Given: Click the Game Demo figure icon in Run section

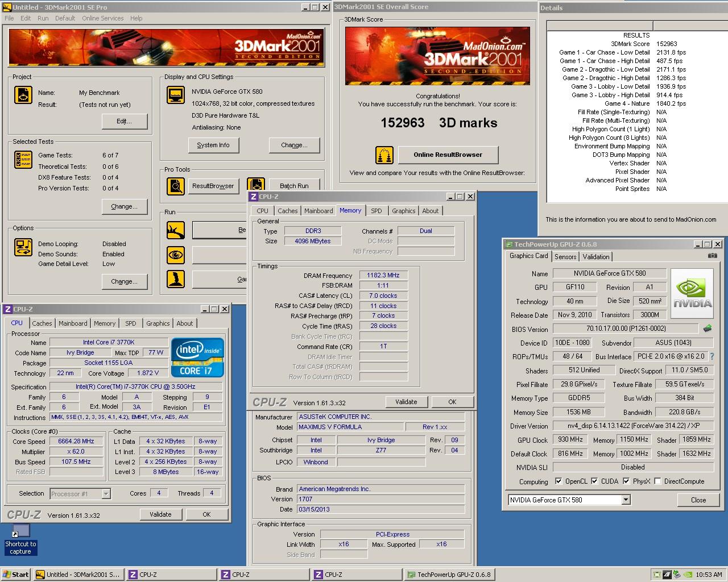Looking at the screenshot, I should [175, 279].
